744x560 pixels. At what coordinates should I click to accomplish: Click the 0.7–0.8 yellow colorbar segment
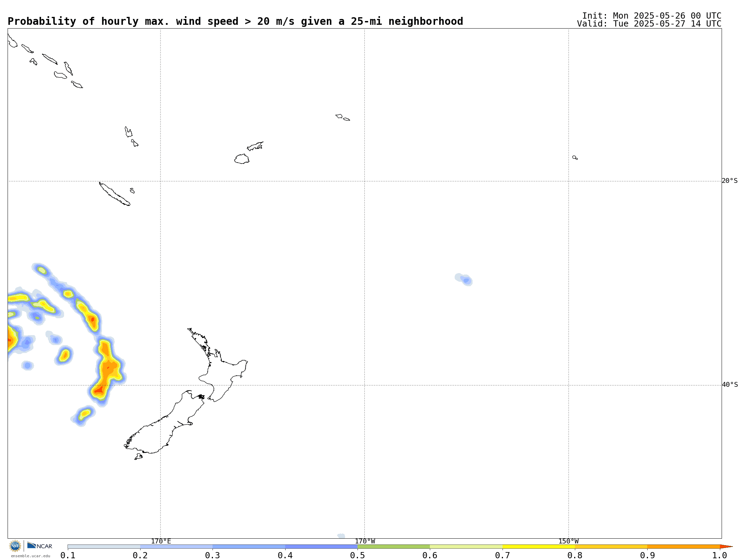click(x=539, y=547)
